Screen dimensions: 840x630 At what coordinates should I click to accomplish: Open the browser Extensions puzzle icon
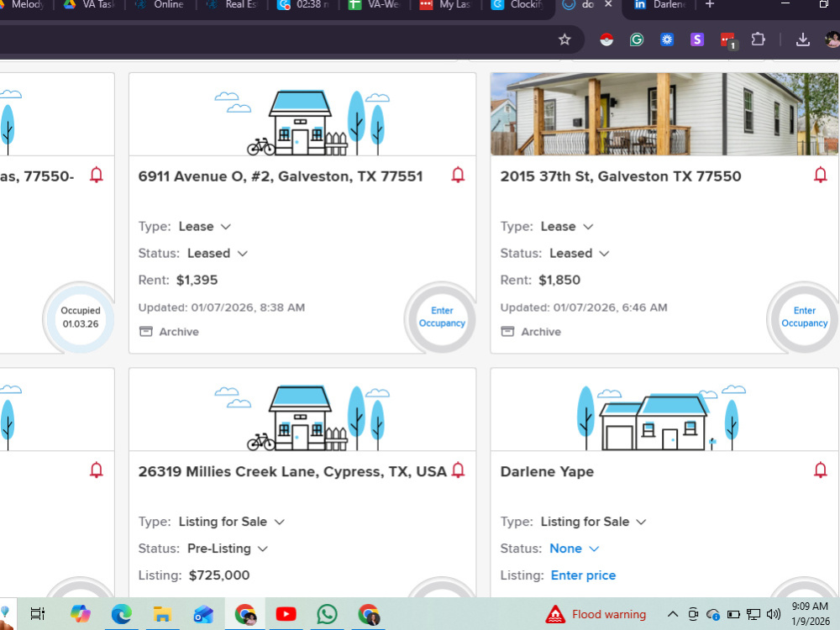[758, 39]
